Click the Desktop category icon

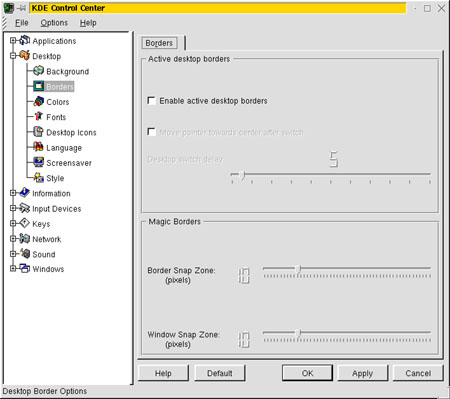pos(24,55)
